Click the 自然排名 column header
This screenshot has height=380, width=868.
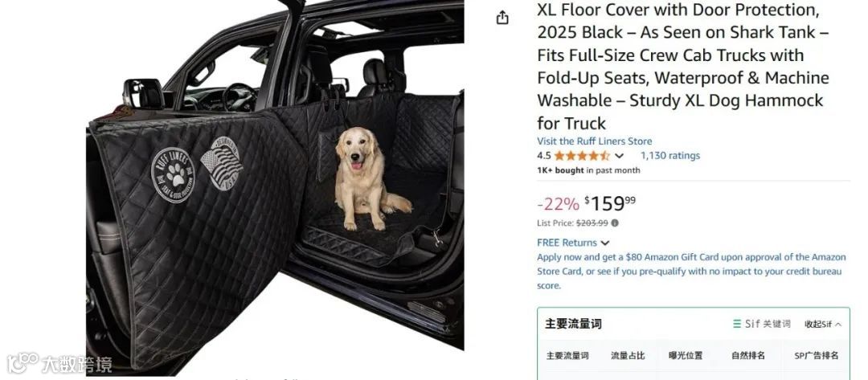pos(748,356)
